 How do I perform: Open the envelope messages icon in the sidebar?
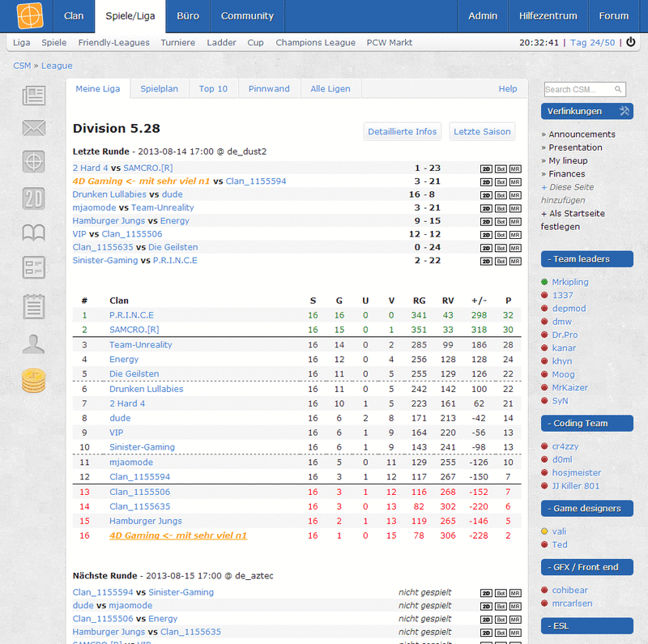coord(33,127)
